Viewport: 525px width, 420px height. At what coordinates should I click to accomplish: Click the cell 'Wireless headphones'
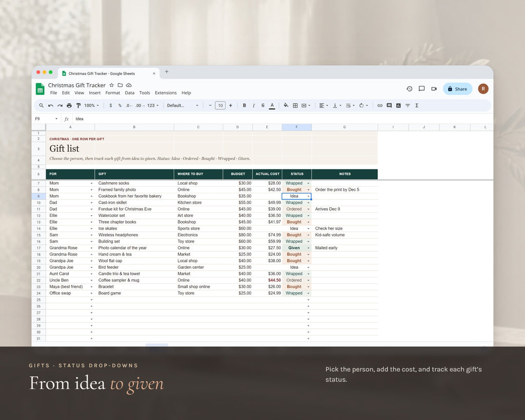(x=134, y=235)
